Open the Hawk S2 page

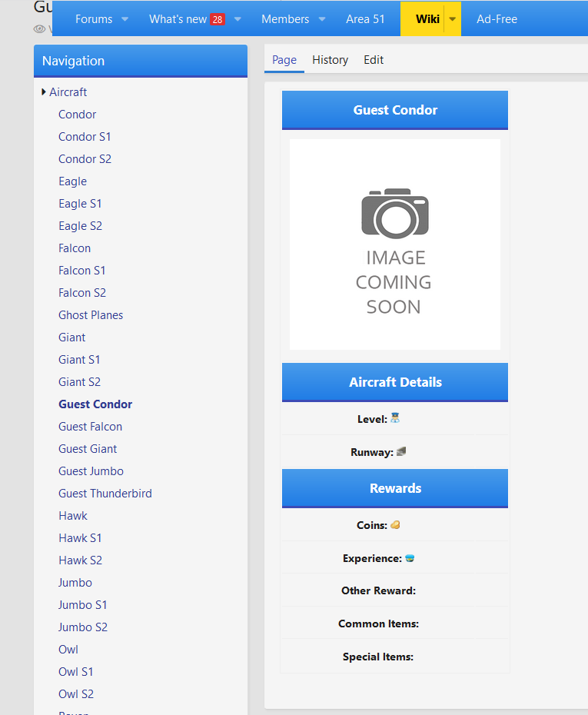(x=80, y=560)
